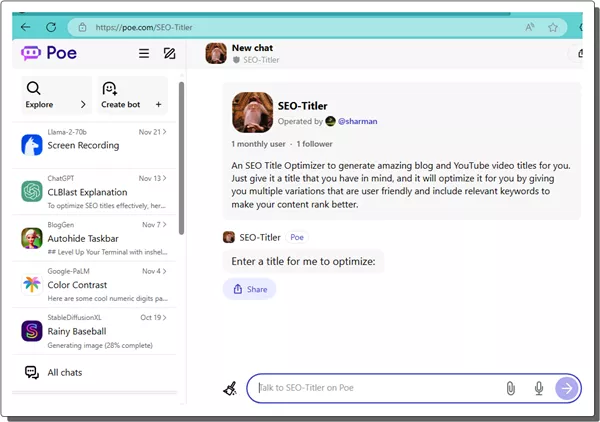Open the @sharman profile link
600x422 pixels.
(357, 121)
